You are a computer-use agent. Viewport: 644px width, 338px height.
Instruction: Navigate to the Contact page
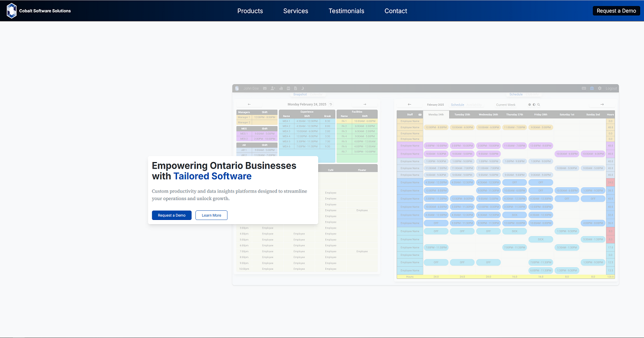(x=396, y=11)
